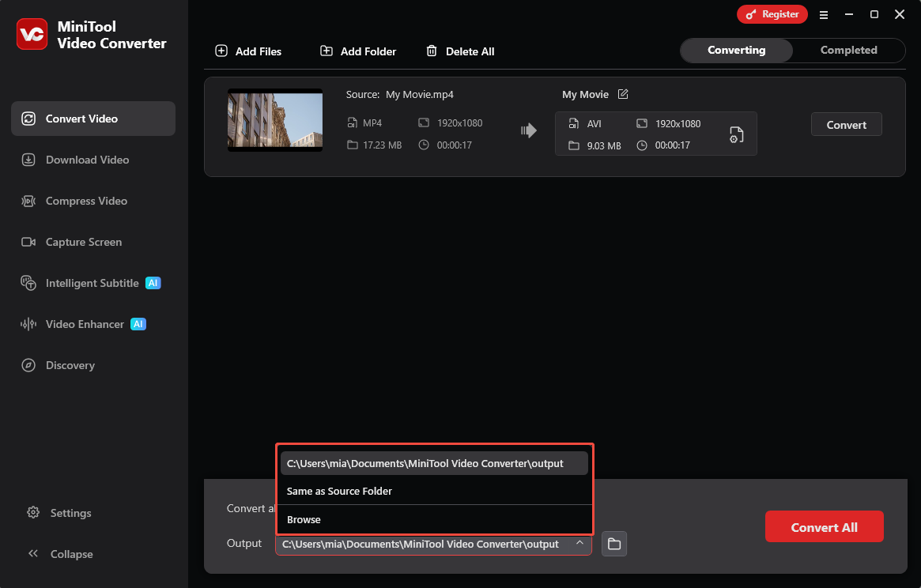The width and height of the screenshot is (921, 588).
Task: Click the red Convert All button
Action: (x=824, y=527)
